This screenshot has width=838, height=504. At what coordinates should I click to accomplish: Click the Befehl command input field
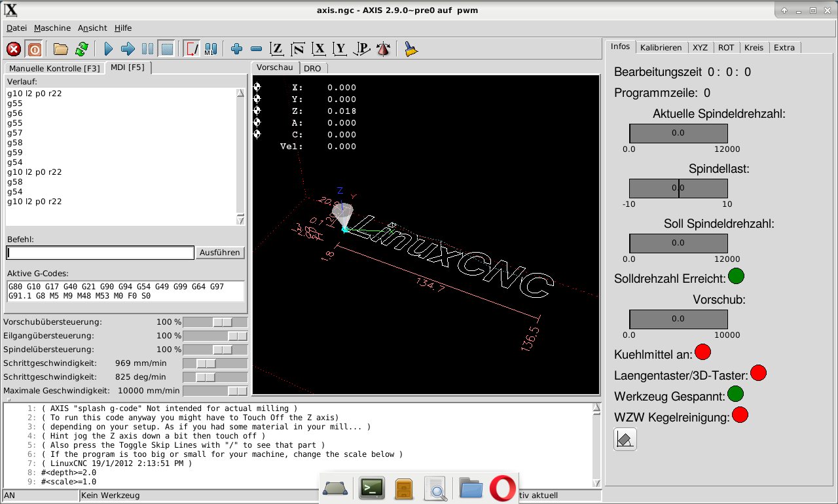click(x=100, y=253)
